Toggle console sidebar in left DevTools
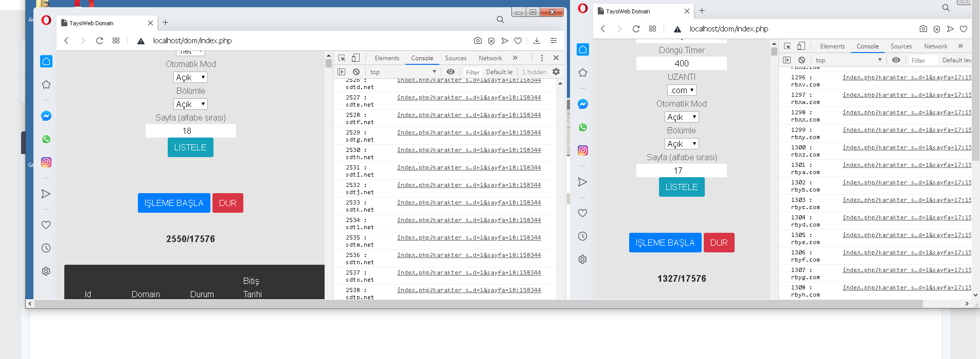This screenshot has width=980, height=359. 341,72
